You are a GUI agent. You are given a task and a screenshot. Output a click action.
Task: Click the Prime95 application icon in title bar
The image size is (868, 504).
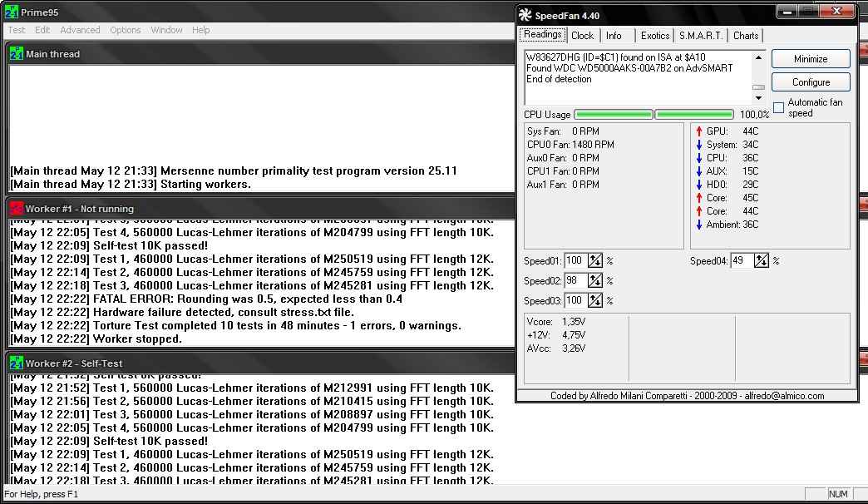(11, 12)
